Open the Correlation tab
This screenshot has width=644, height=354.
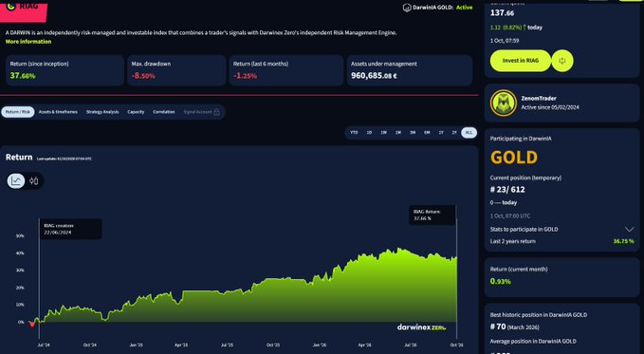click(x=163, y=112)
